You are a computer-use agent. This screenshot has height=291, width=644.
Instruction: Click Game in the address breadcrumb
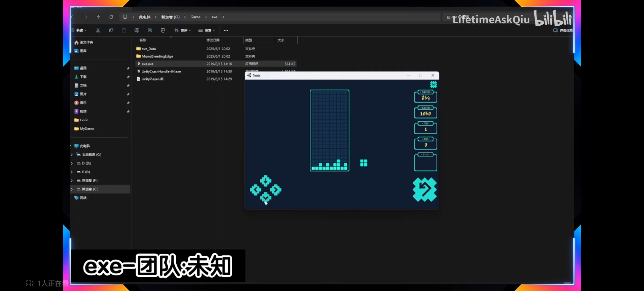click(195, 17)
